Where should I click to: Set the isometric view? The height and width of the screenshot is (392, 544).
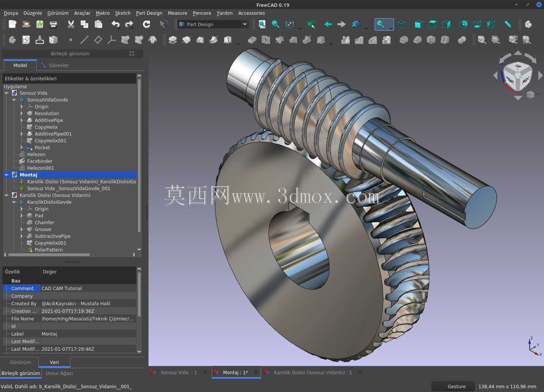402,24
